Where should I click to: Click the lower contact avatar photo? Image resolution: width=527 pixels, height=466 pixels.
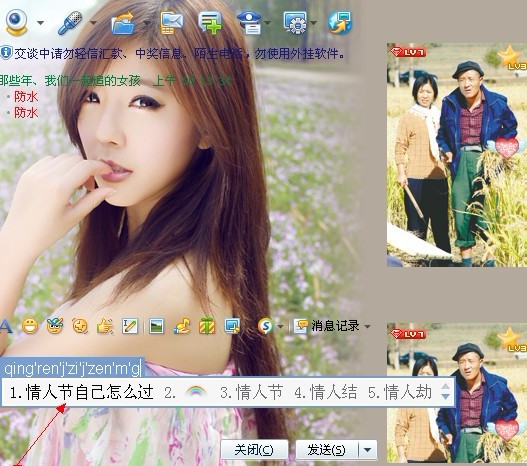tap(457, 393)
